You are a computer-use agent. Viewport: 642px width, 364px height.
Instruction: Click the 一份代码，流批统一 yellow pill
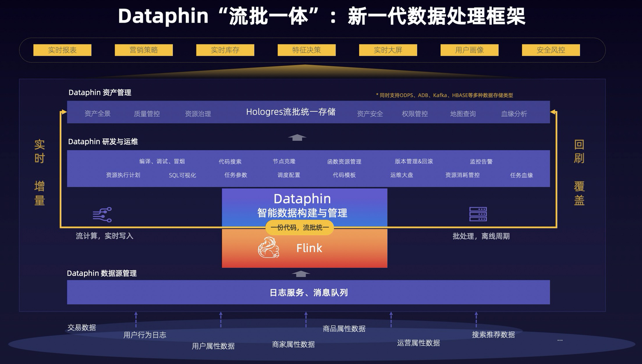pyautogui.click(x=300, y=228)
